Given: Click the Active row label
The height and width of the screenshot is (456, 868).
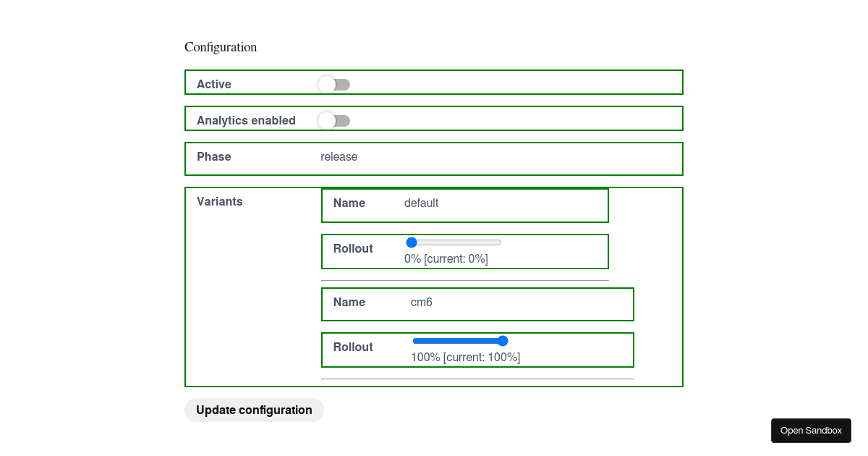Looking at the screenshot, I should pos(213,85).
